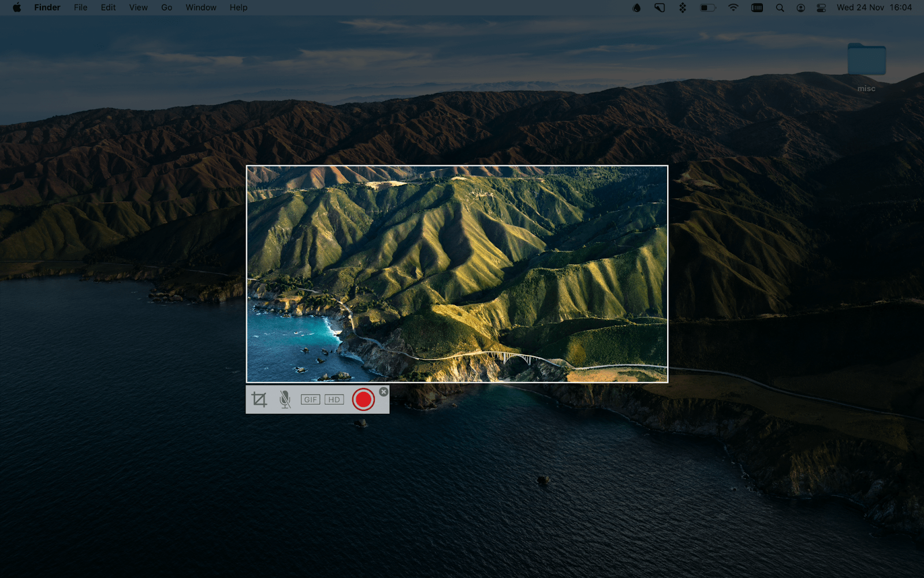Close the recording toolbar

click(383, 391)
